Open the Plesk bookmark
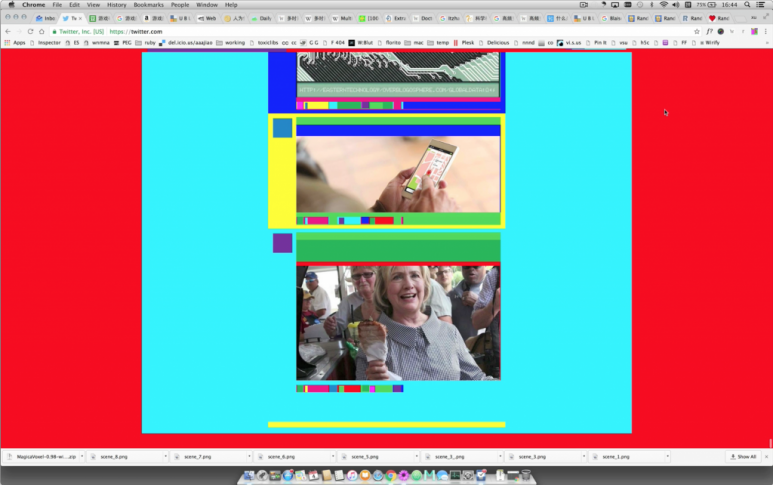Viewport: 773px width, 485px height. click(466, 42)
